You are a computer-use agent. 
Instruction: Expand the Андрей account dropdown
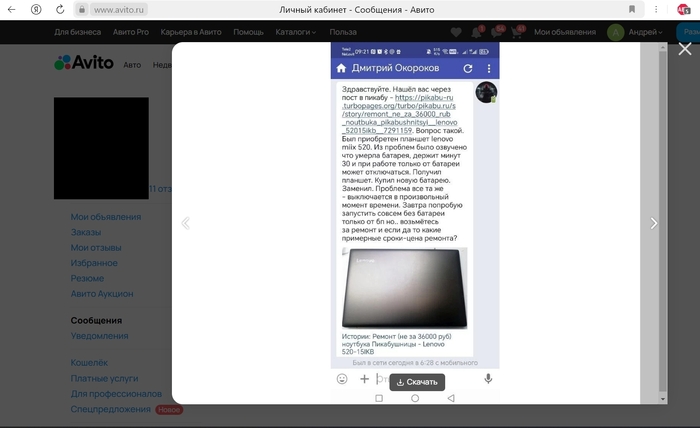646,32
